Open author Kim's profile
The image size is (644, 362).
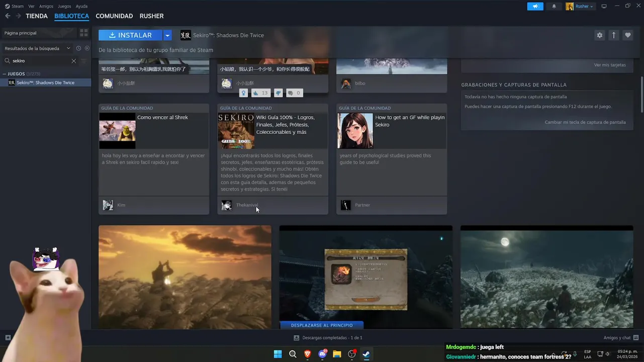121,205
